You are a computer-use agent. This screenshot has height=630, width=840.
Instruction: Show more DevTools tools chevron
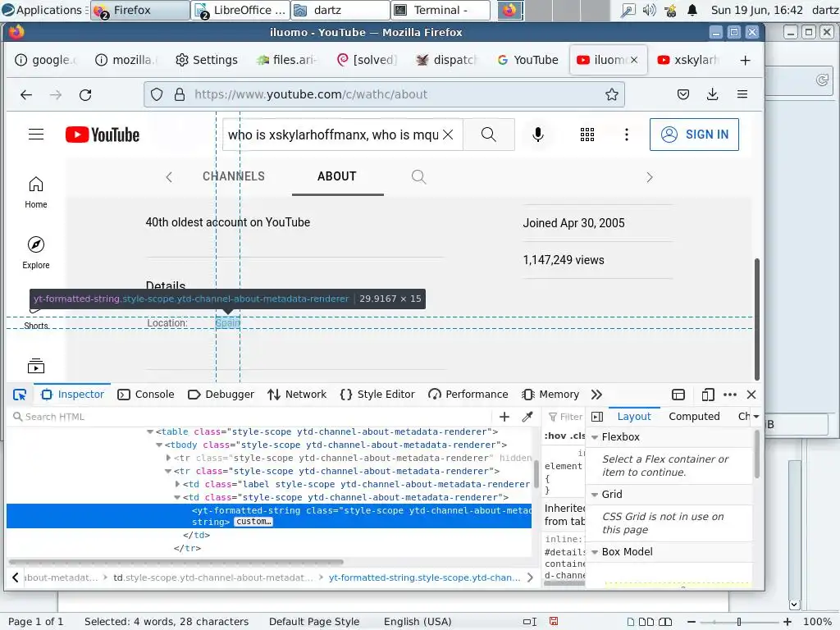point(596,395)
